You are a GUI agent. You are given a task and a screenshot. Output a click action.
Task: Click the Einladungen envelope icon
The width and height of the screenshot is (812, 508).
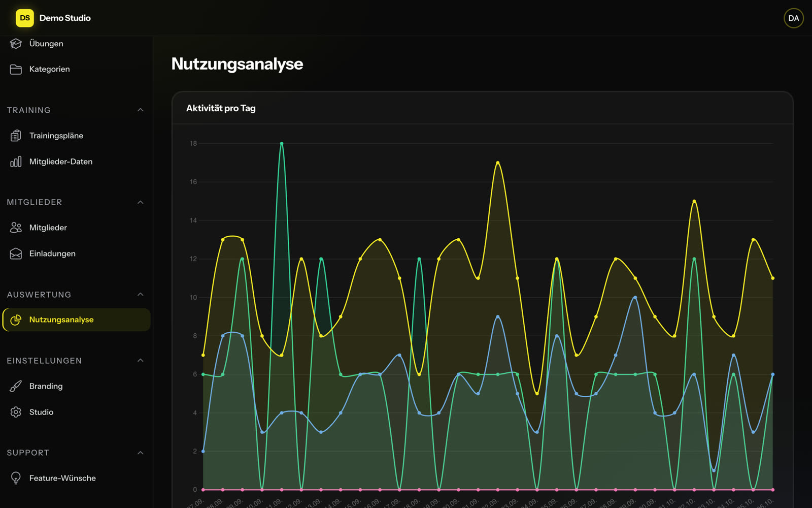(x=16, y=253)
